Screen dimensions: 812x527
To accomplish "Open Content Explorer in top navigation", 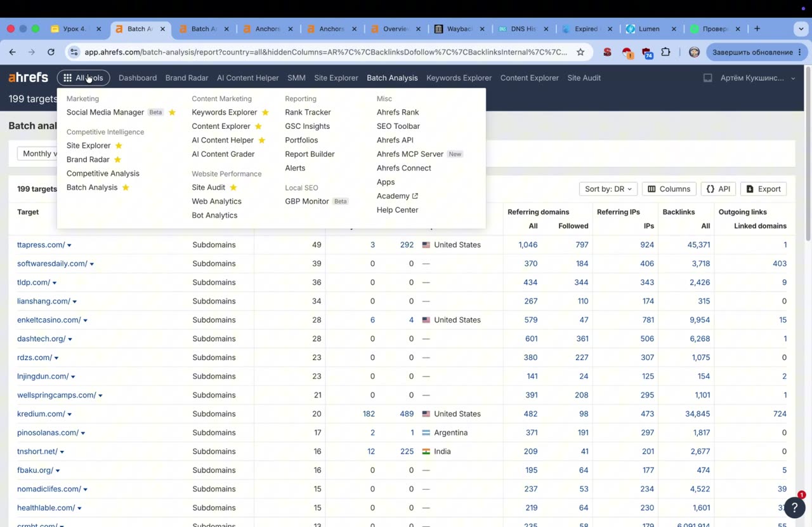I will tap(529, 78).
